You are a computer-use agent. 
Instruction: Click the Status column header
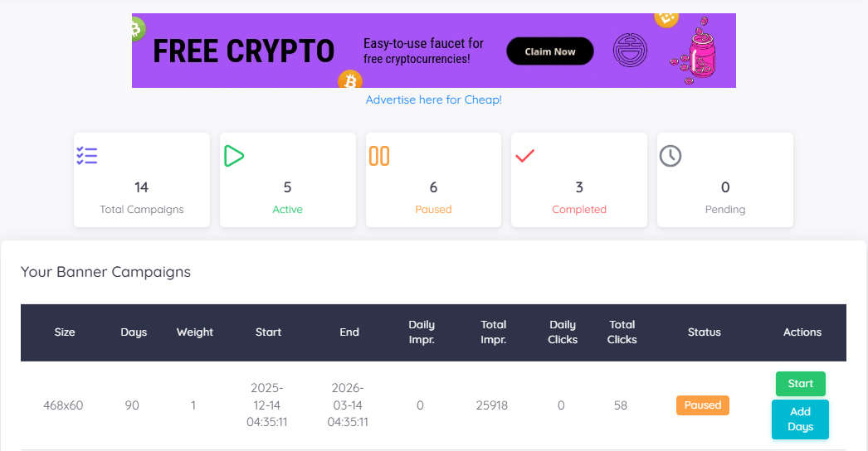(x=704, y=332)
